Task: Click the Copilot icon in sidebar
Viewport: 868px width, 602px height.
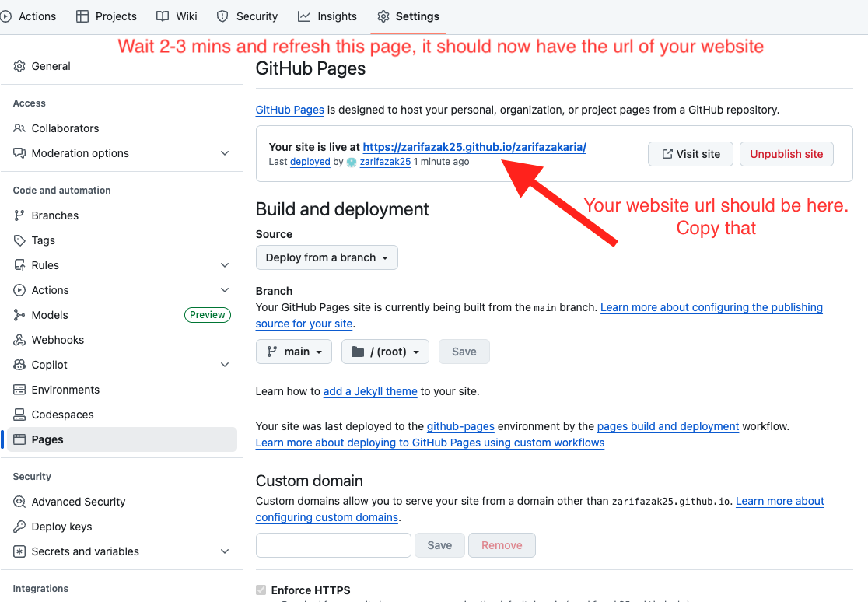Action: [19, 365]
